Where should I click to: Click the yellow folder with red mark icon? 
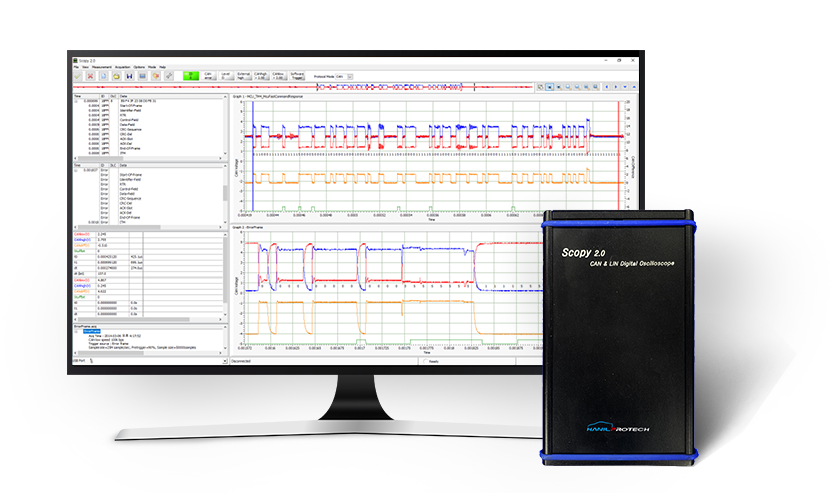click(156, 76)
